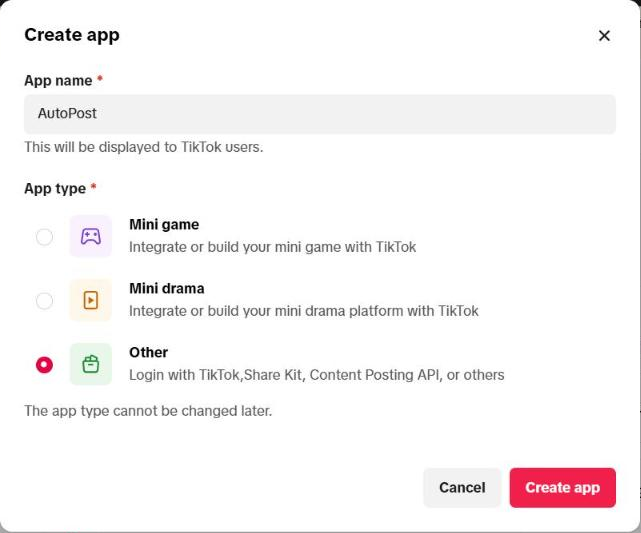Click the App name input field
The image size is (641, 533).
320,114
